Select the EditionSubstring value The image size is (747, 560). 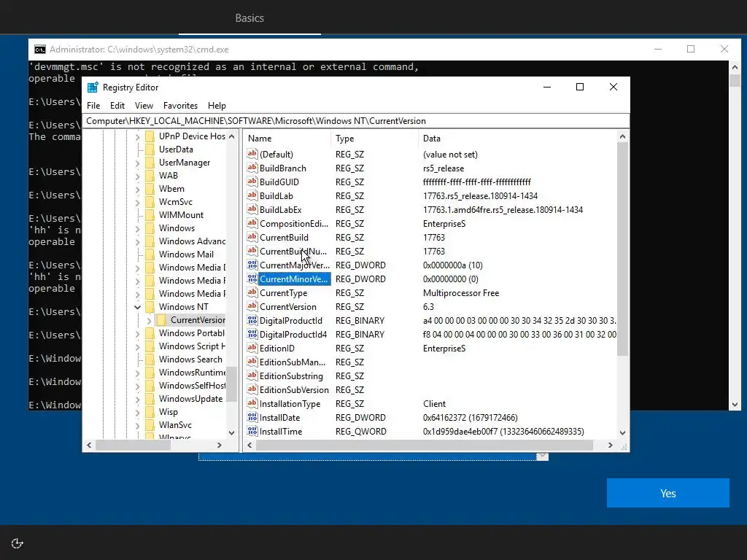click(291, 376)
